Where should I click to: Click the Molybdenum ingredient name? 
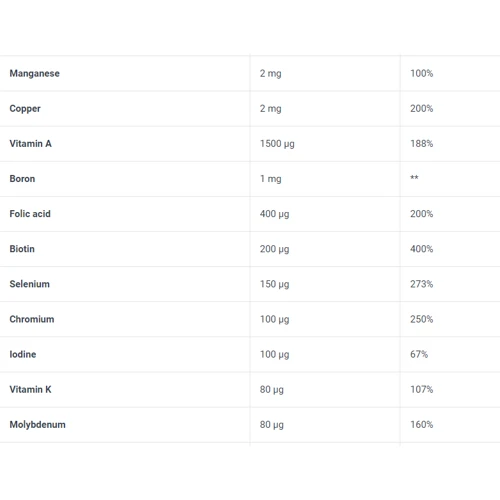click(x=37, y=425)
